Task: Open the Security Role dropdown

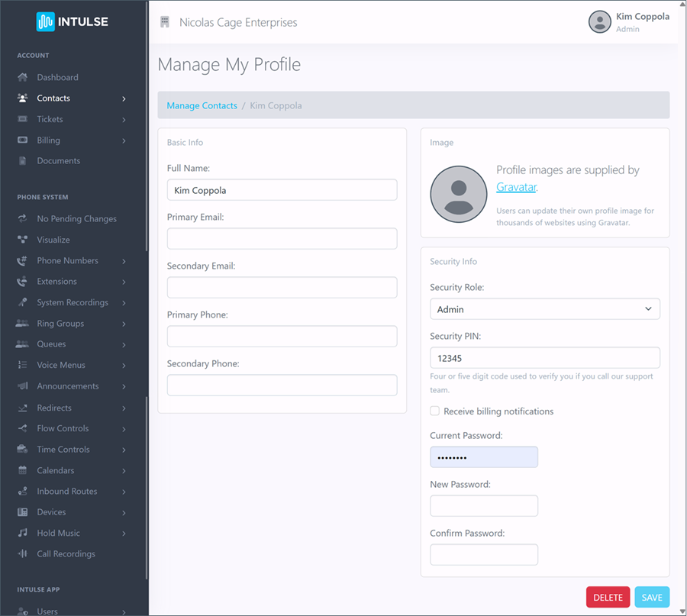Action: [x=544, y=309]
